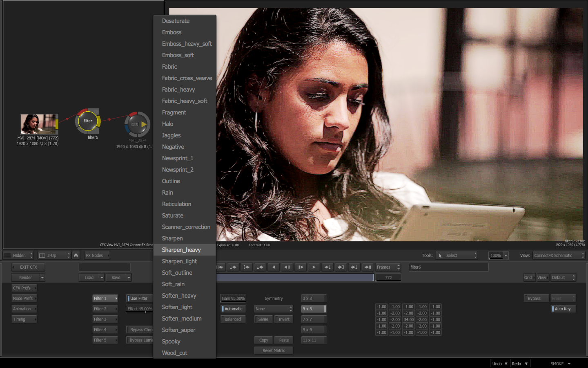This screenshot has height=368, width=588.
Task: Click the MVI_2874 clip thumbnail node
Action: 38,124
